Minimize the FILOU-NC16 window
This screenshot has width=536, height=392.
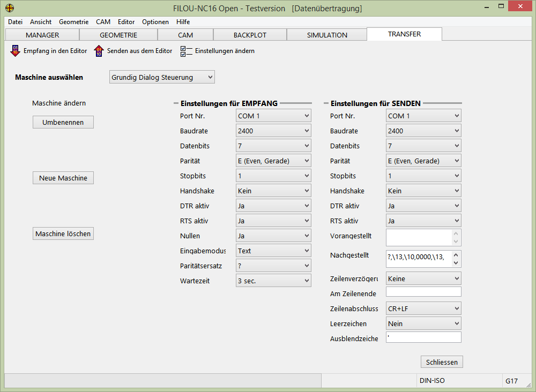pyautogui.click(x=487, y=7)
